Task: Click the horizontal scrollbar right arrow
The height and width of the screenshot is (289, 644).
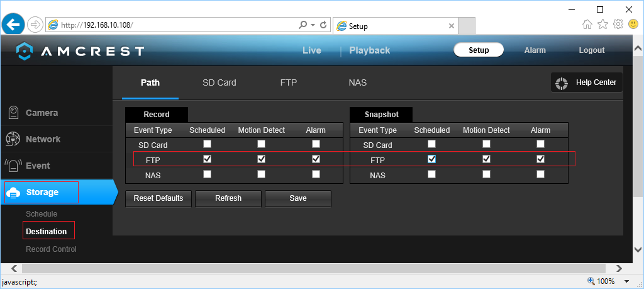Action: (619, 268)
